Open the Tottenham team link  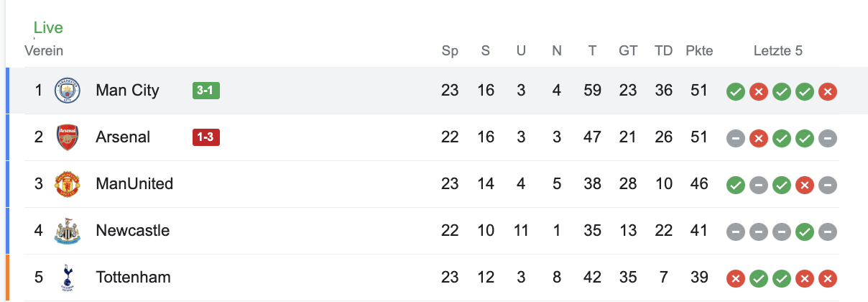[133, 277]
